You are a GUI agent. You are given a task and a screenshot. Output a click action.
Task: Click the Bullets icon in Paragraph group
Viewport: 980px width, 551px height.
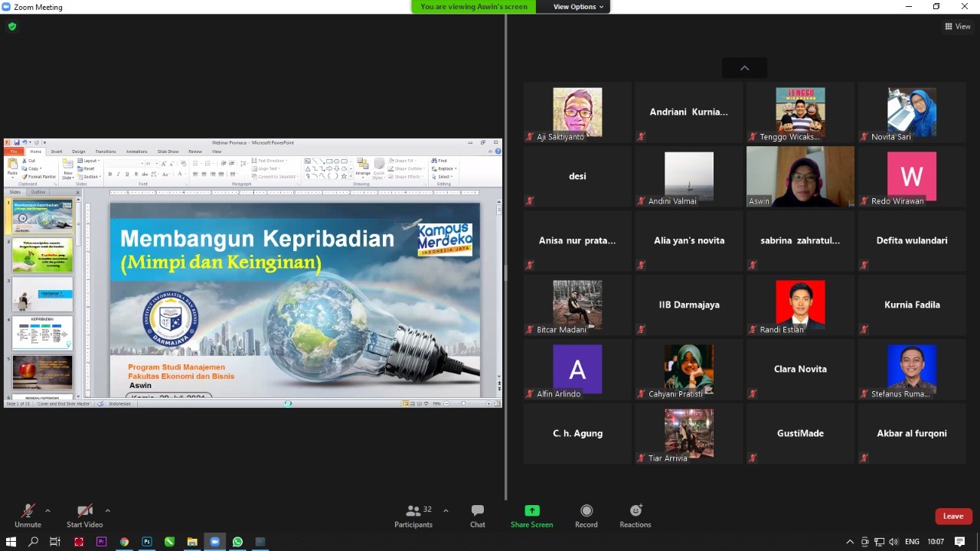pyautogui.click(x=196, y=163)
